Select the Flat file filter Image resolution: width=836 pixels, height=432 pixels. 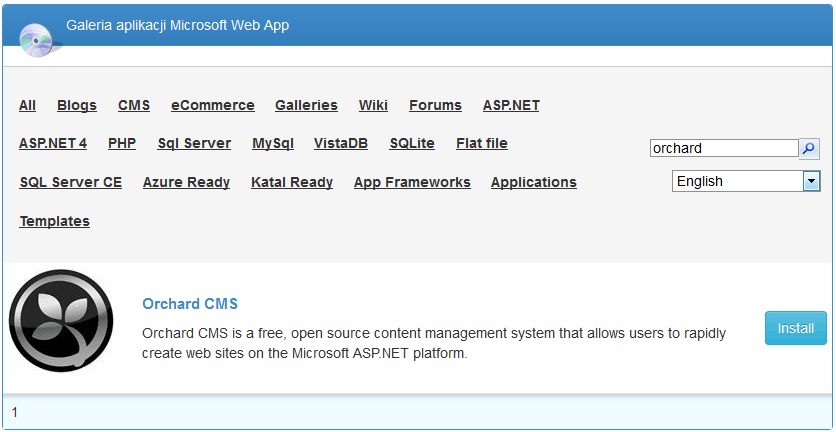coord(482,143)
